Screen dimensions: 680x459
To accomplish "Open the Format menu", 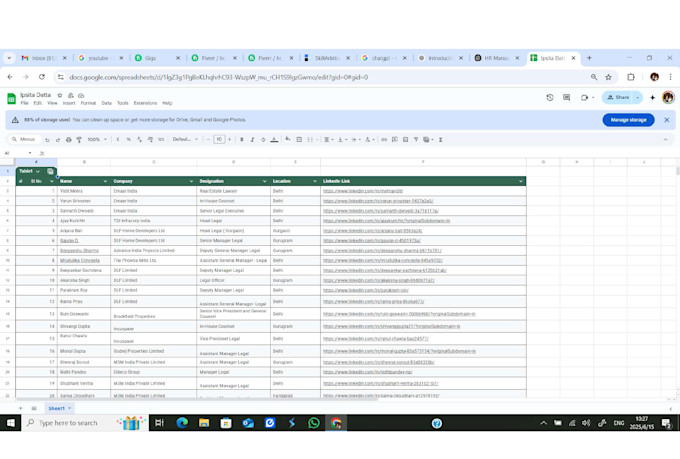I will tap(88, 103).
